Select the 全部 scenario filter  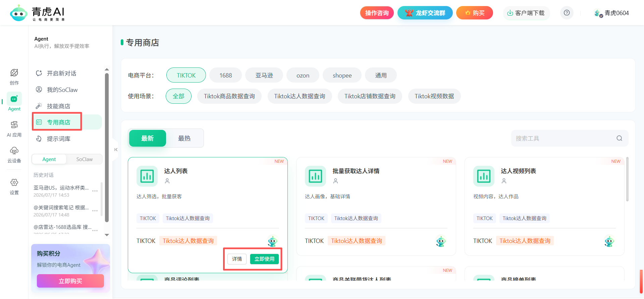click(178, 96)
